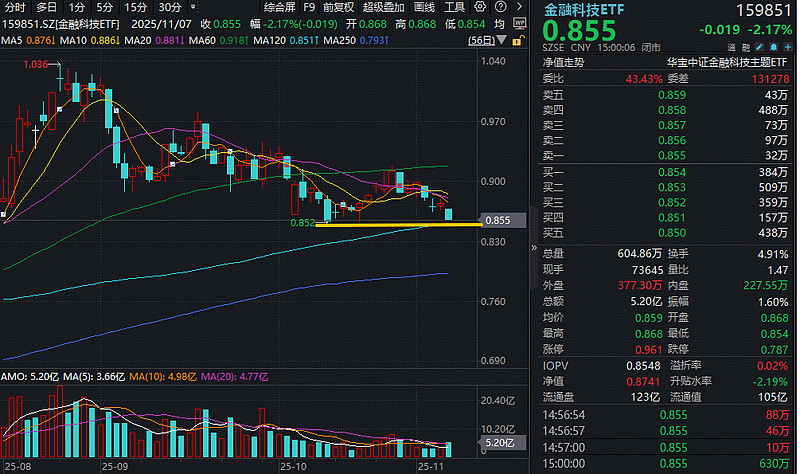The width and height of the screenshot is (800, 474).
Task: Click the MA5 0.876 indicator label
Action: 27,40
